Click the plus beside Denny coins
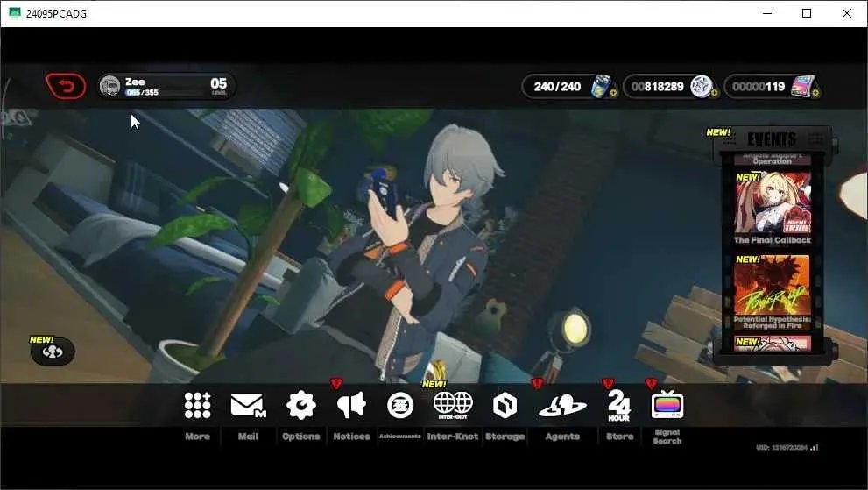This screenshot has height=490, width=868. [x=714, y=93]
